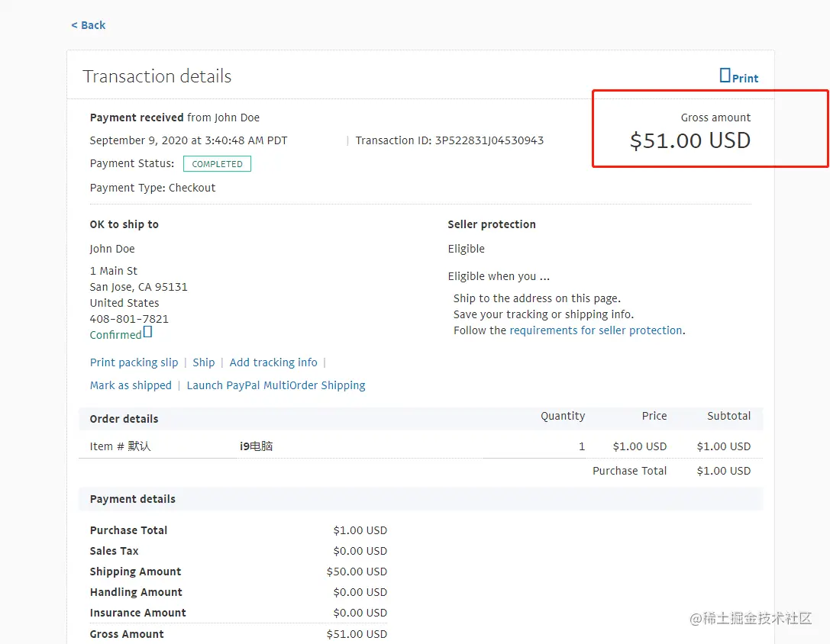Click the COMPLETED payment status badge

coord(217,164)
